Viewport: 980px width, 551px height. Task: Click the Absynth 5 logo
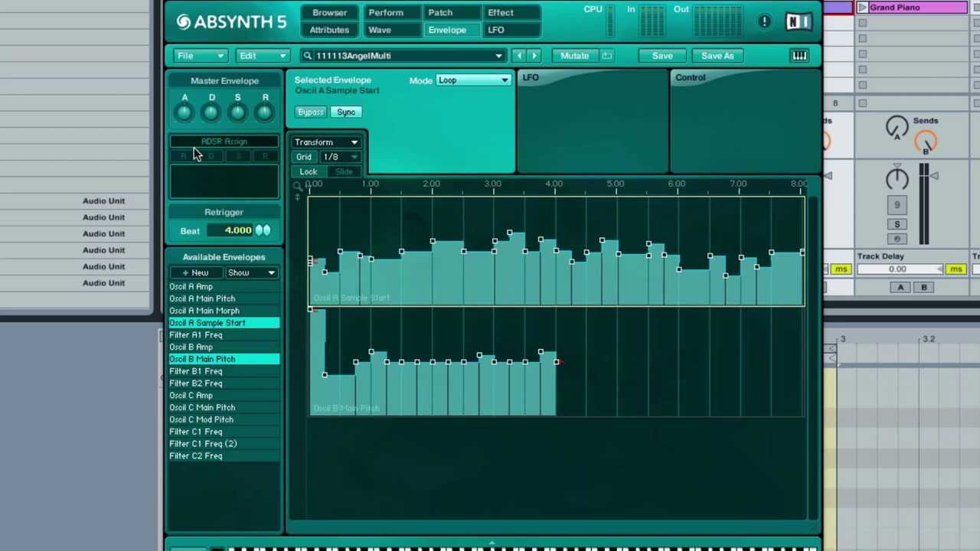tap(231, 21)
